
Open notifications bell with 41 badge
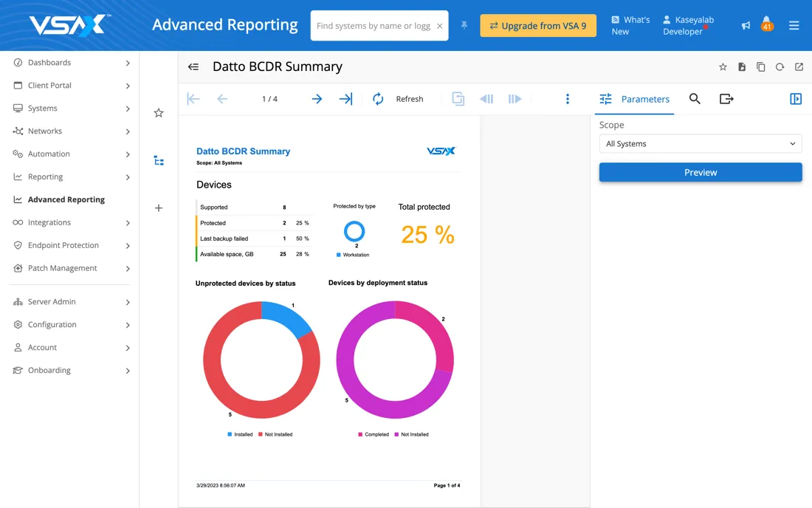tap(767, 24)
